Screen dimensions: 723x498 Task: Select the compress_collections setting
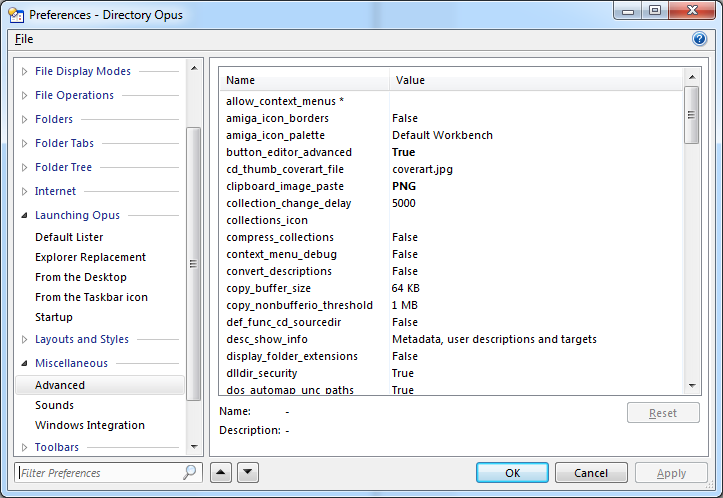(x=451, y=237)
